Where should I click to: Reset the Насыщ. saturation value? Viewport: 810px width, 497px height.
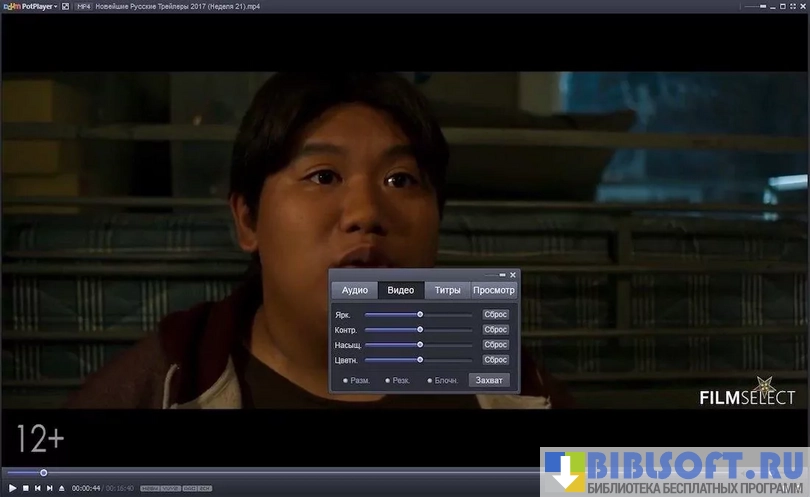(x=496, y=344)
